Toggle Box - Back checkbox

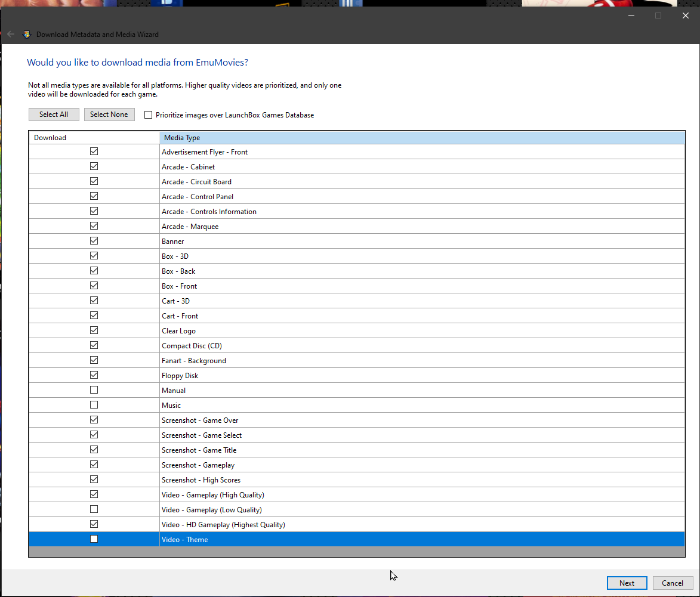click(x=94, y=271)
